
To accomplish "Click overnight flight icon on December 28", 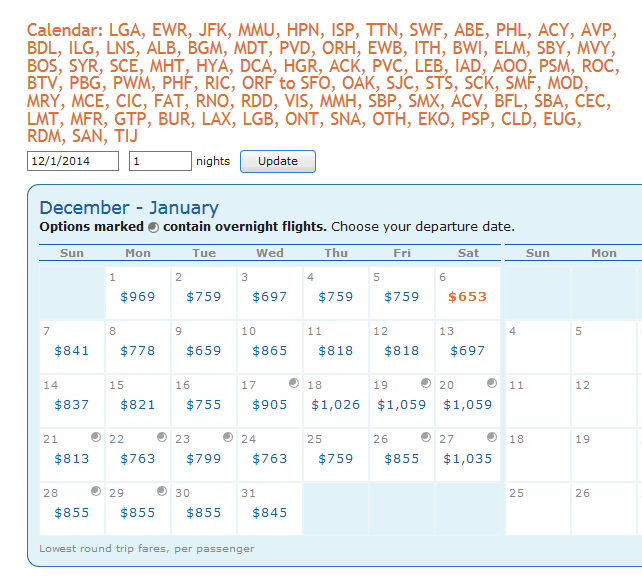I will 95,491.
